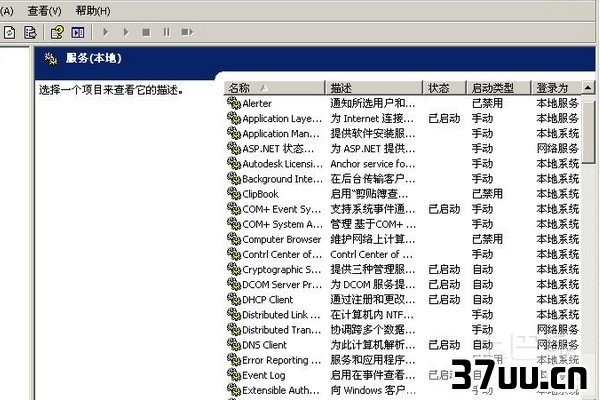
Task: Sort by the 描述 column header
Action: pos(374,88)
